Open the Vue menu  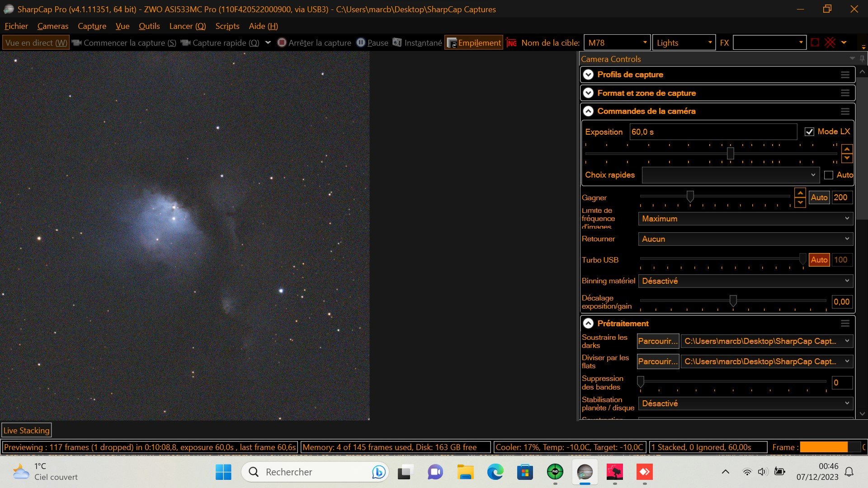[x=123, y=26]
